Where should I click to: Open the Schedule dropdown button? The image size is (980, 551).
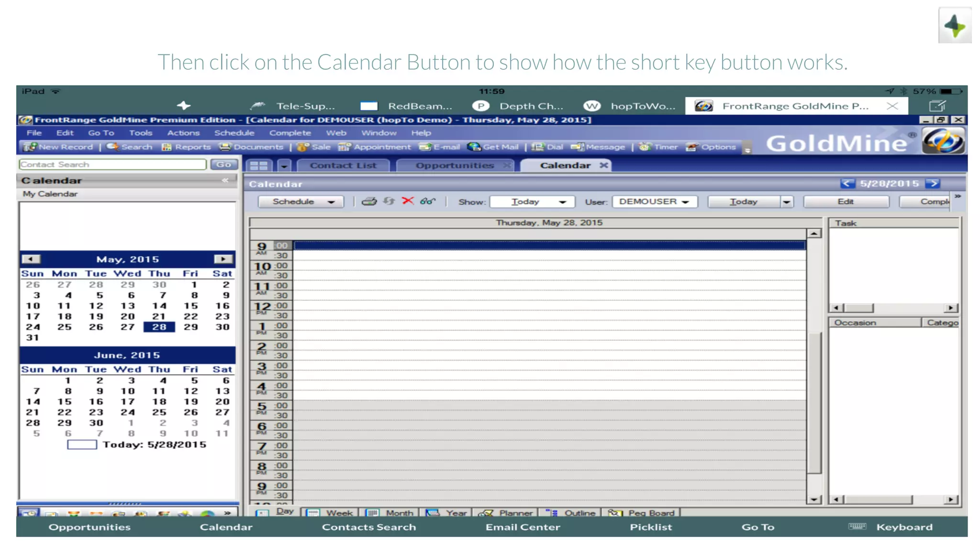[301, 202]
